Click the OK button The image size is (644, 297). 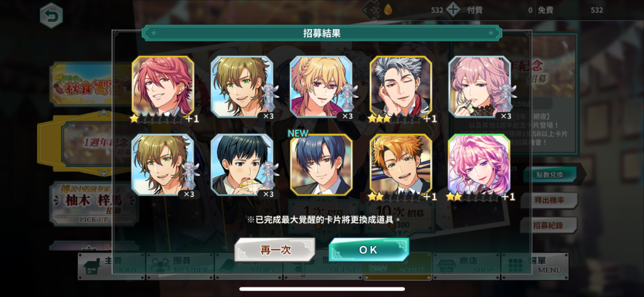tap(369, 250)
